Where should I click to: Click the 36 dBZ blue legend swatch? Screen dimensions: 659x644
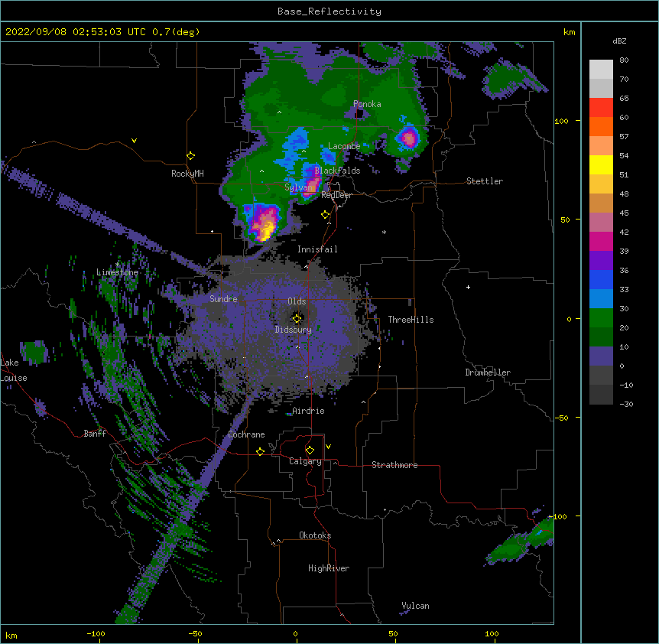[x=601, y=279]
